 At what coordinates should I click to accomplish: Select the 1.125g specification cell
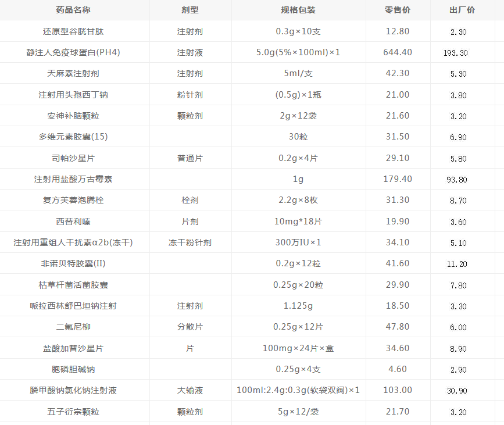298,306
